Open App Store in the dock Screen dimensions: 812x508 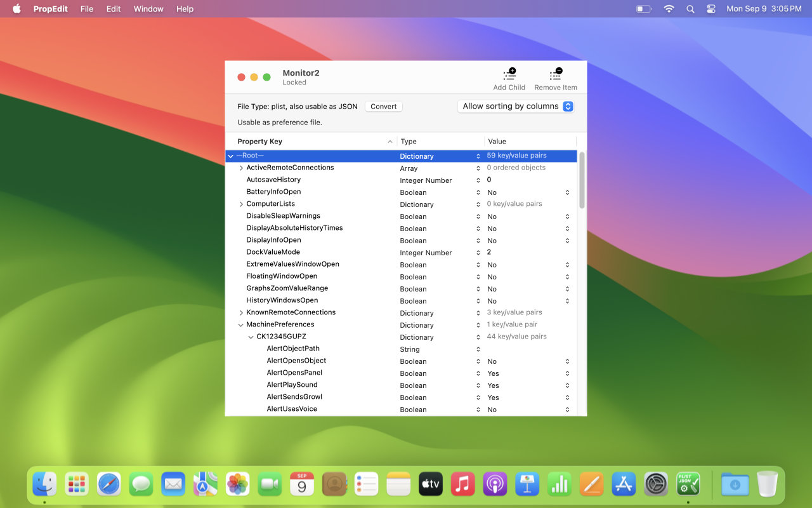pos(624,485)
